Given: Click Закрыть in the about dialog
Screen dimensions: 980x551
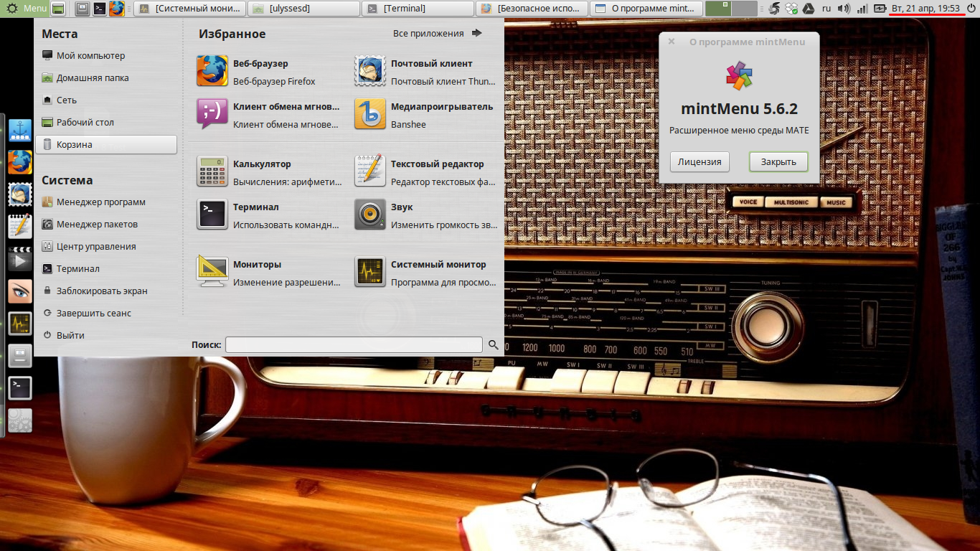Looking at the screenshot, I should [x=778, y=161].
